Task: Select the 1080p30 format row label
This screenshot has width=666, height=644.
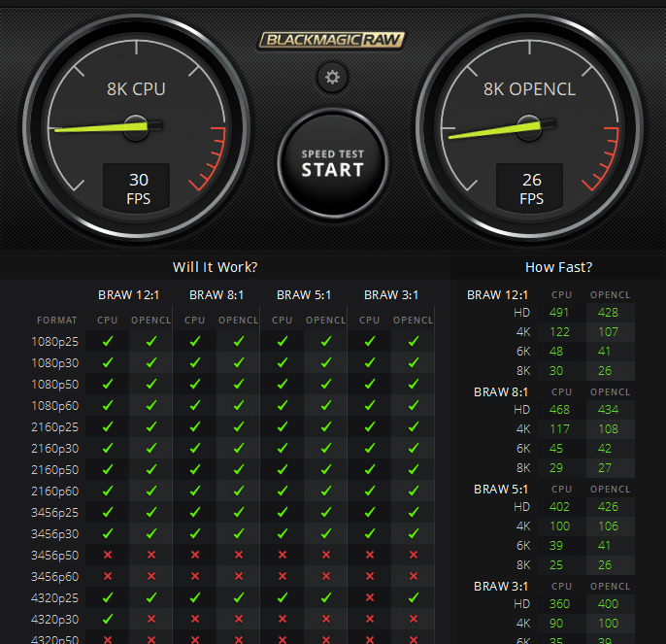Action: tap(54, 363)
